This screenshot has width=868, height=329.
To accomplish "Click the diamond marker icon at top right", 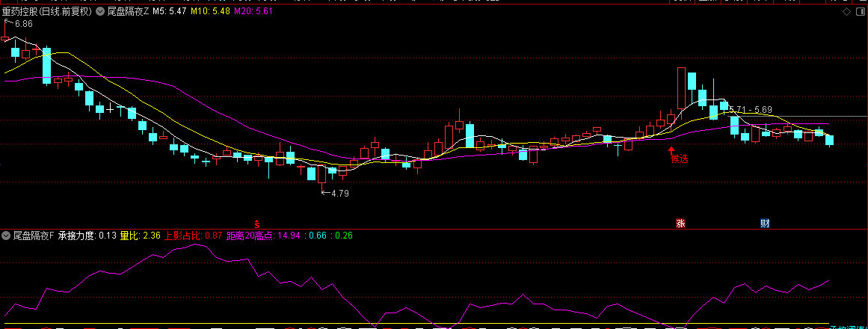I will [848, 12].
